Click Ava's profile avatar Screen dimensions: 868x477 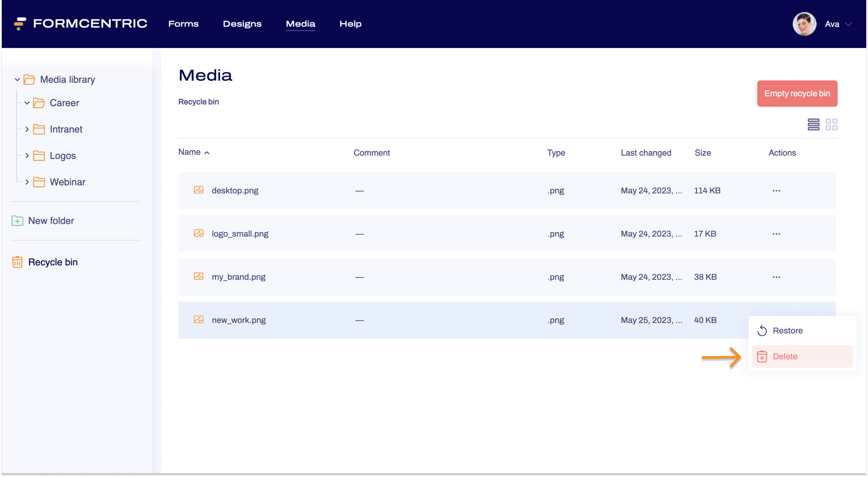point(804,24)
